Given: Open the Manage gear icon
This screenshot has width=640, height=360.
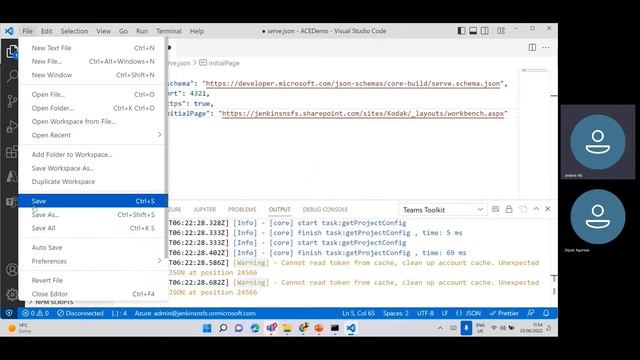Looking at the screenshot, I should (12, 294).
